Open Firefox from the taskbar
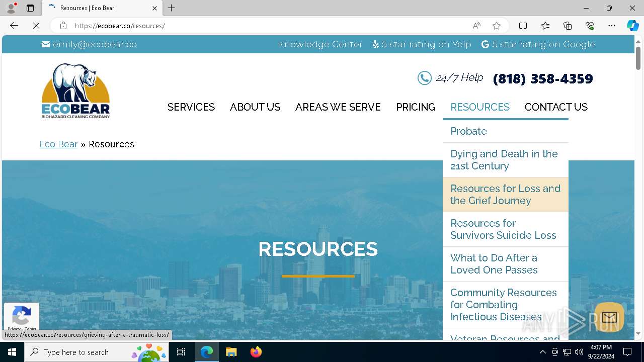 [x=256, y=352]
